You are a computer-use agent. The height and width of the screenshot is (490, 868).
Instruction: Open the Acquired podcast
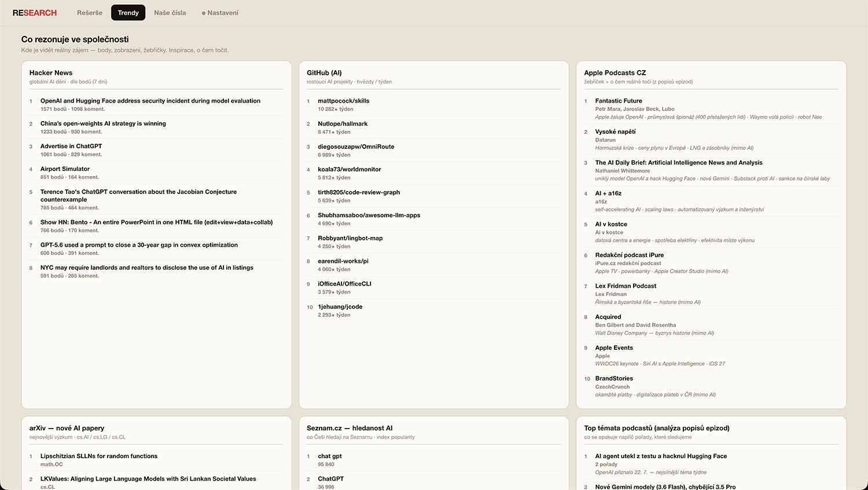coord(608,317)
